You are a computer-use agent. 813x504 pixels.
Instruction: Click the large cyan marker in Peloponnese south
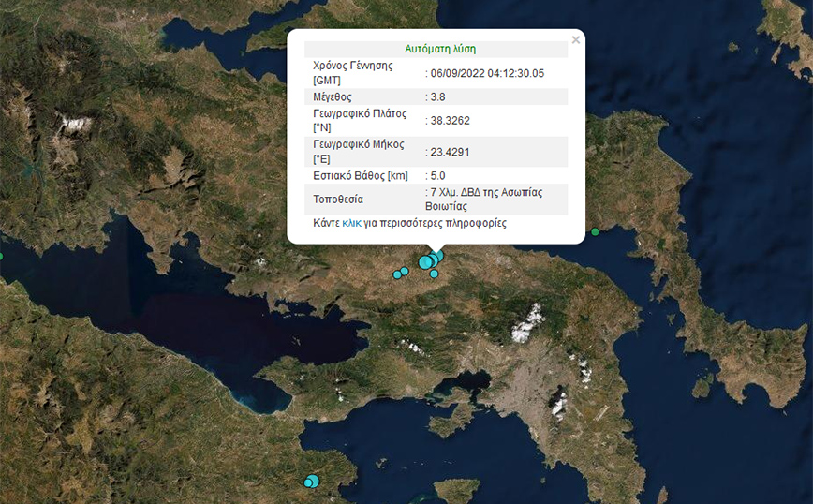tap(312, 482)
